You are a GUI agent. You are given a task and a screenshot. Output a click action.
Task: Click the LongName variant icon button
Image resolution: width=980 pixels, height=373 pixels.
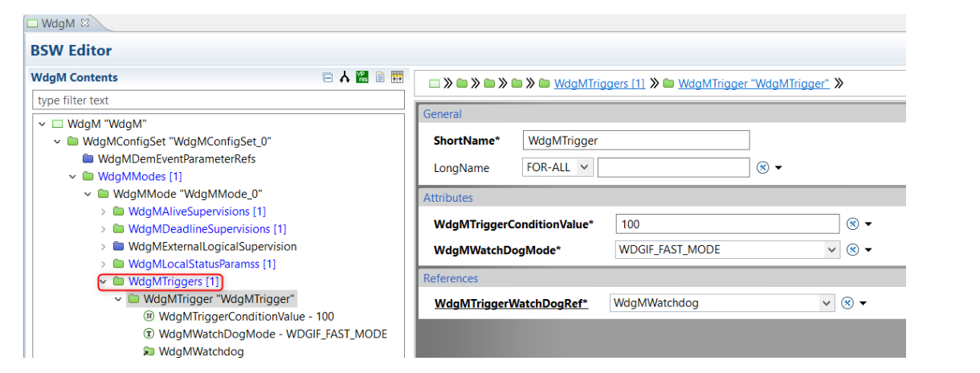pos(763,167)
